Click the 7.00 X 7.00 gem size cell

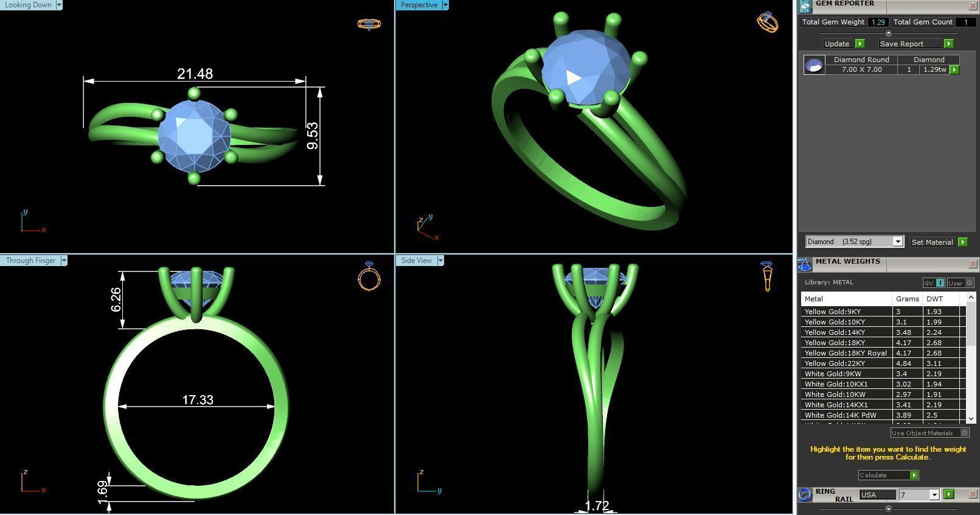tap(861, 69)
